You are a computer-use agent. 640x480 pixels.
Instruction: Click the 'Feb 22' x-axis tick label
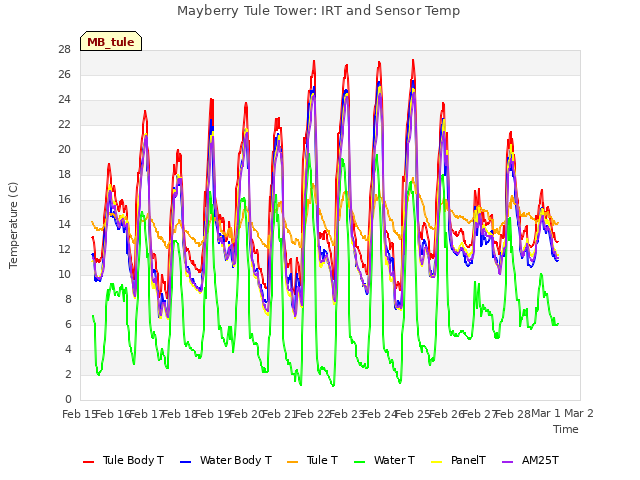click(313, 414)
